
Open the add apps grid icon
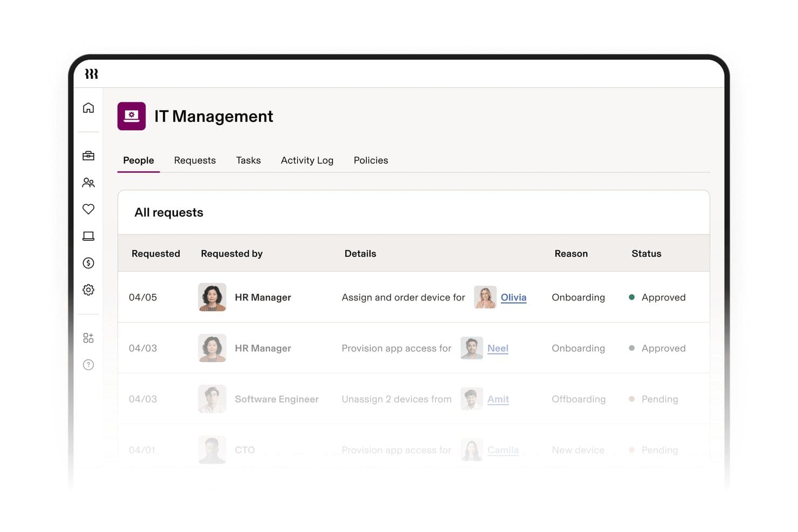[88, 338]
